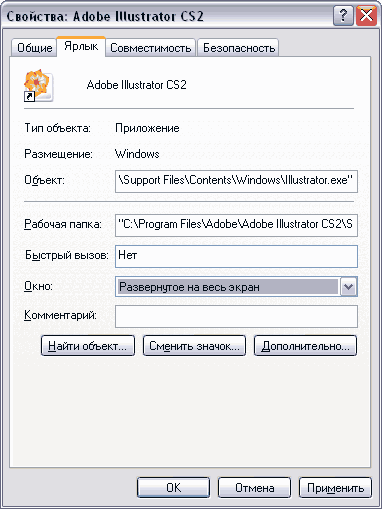Click the question mark help button
The image size is (382, 509).
[343, 16]
